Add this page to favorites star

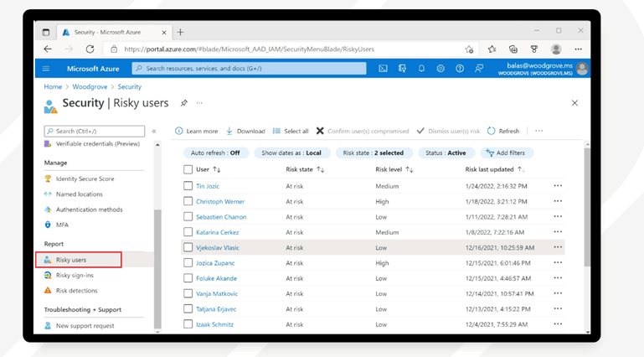click(x=469, y=49)
